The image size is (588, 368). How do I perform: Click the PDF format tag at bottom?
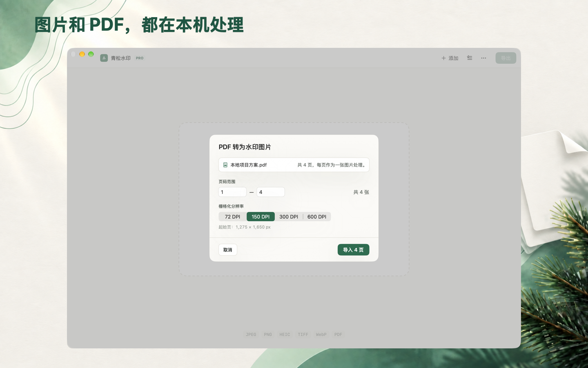pyautogui.click(x=338, y=334)
